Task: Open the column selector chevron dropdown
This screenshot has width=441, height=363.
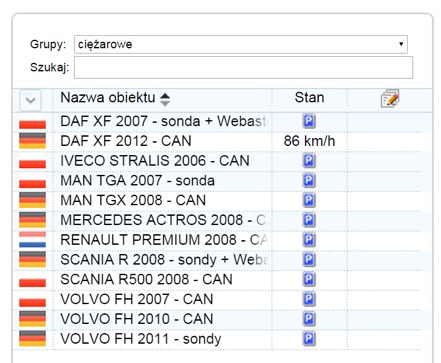Action: click(31, 100)
